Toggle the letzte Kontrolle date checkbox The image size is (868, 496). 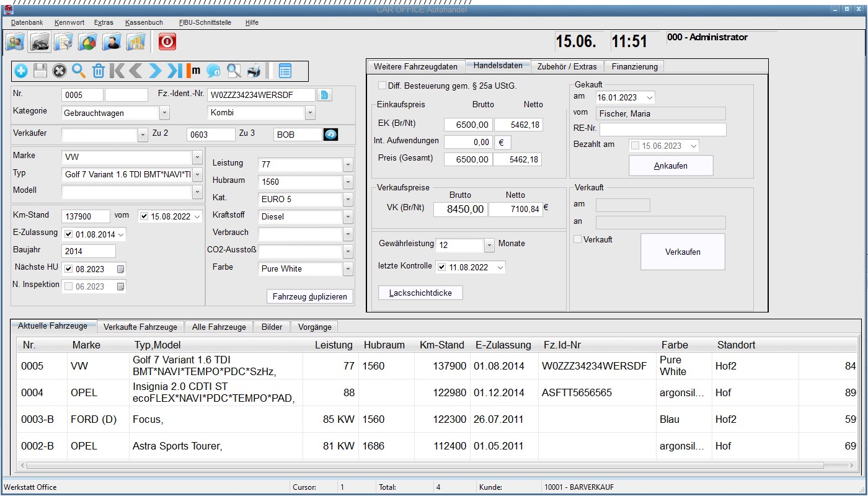coord(441,267)
